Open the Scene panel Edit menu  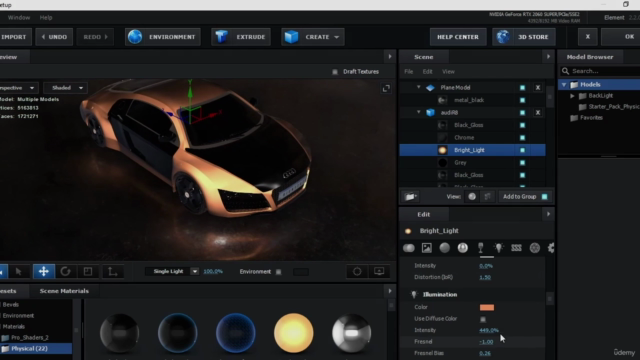click(x=427, y=72)
